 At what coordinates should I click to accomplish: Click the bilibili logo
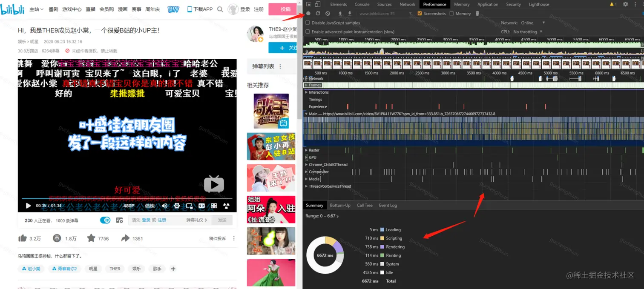click(x=12, y=9)
